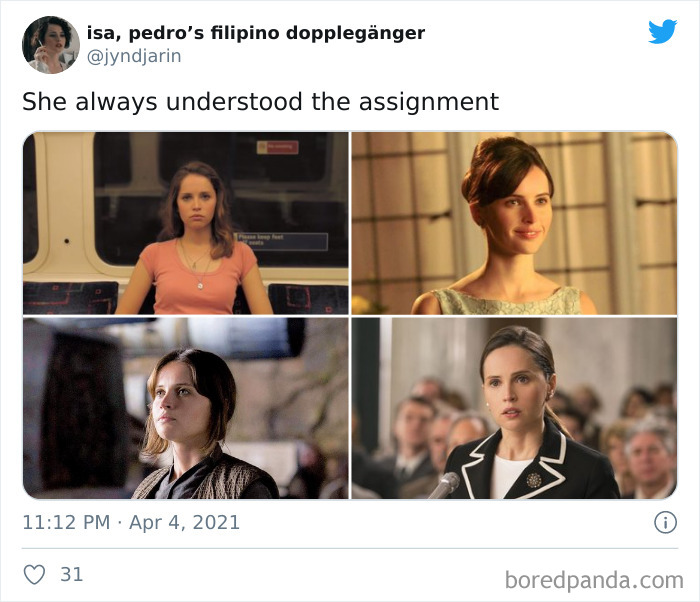700x602 pixels.
Task: Click the 31 likes count
Action: (x=72, y=574)
